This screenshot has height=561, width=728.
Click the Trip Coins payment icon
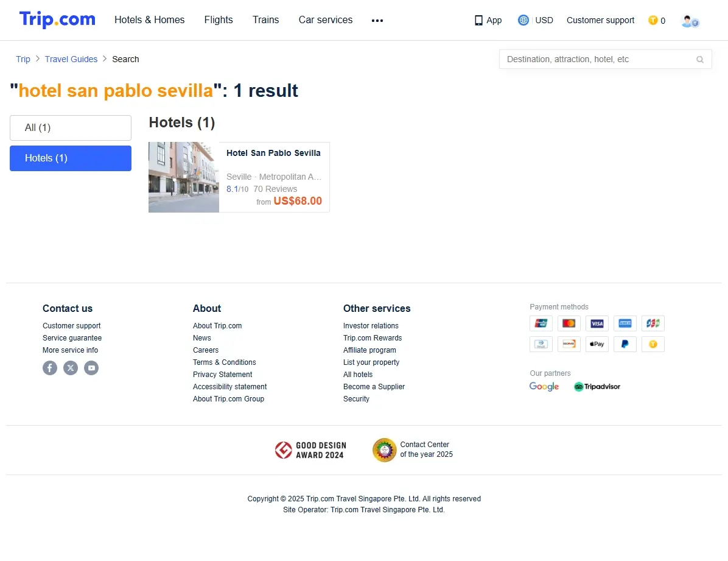pyautogui.click(x=653, y=344)
